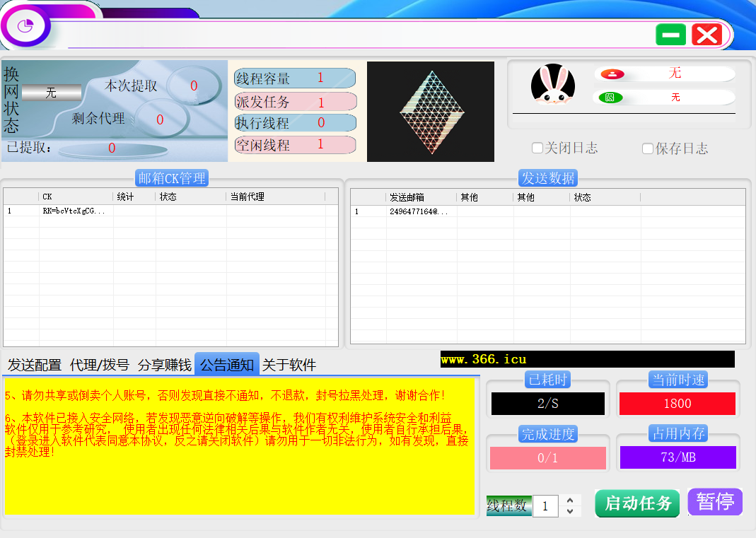The height and width of the screenshot is (538, 756).
Task: Select the first row in 邮箱CK管理 list
Action: (x=170, y=211)
